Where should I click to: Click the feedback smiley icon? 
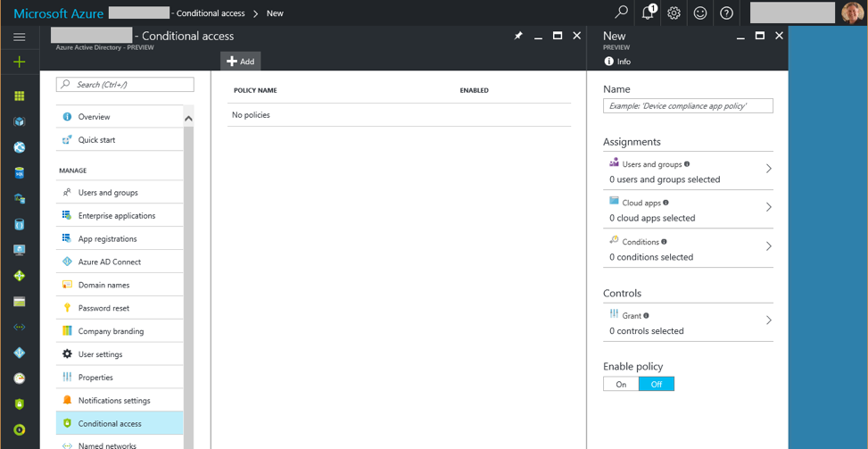click(700, 12)
